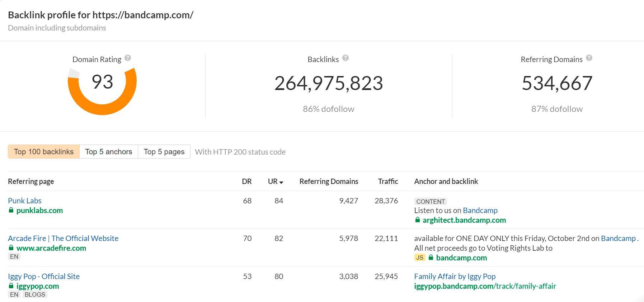The width and height of the screenshot is (644, 302).
Task: Click the With HTTP 200 status code note
Action: (x=240, y=152)
